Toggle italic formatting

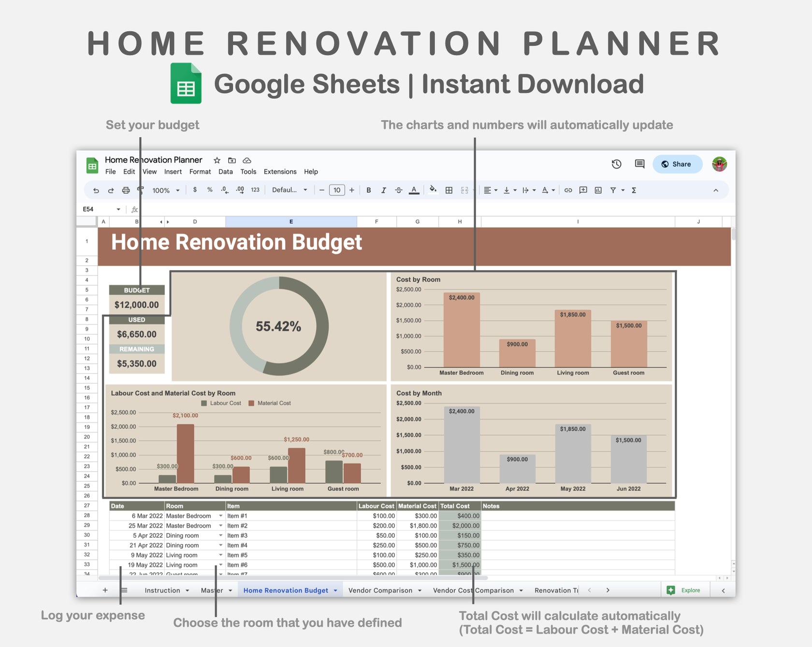click(x=383, y=190)
